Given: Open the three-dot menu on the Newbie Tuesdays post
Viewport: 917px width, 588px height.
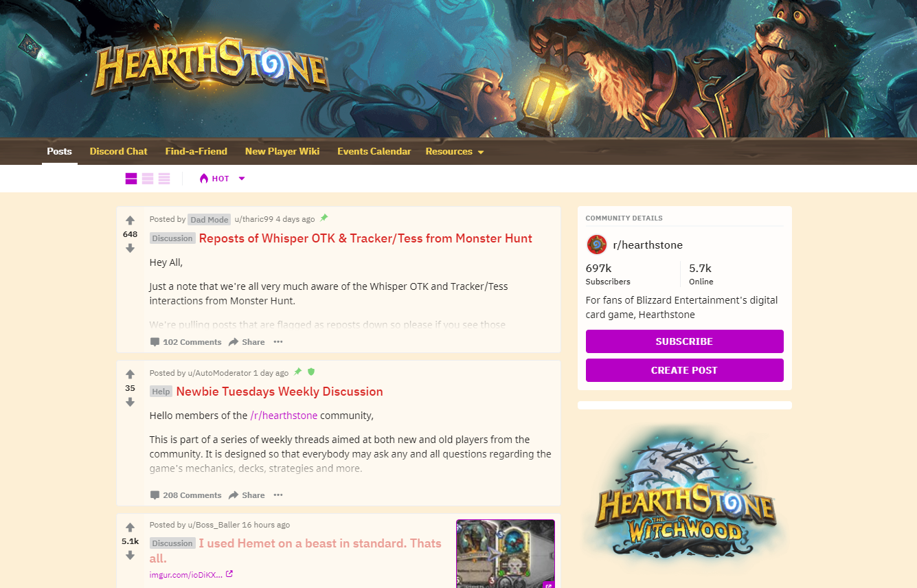Looking at the screenshot, I should pos(278,495).
